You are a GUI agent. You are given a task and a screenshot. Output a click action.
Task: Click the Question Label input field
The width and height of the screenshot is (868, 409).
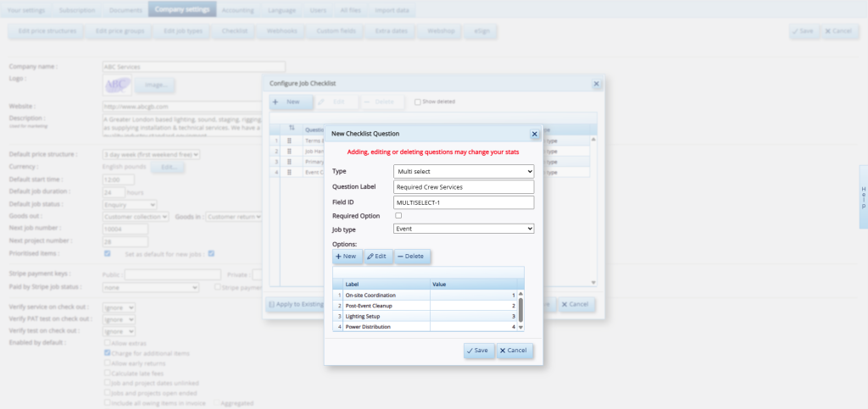point(464,187)
